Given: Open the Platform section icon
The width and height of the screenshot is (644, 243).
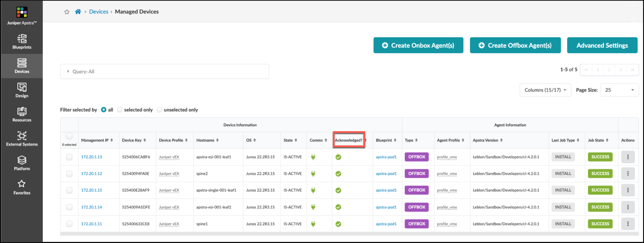Looking at the screenshot, I should point(22,163).
